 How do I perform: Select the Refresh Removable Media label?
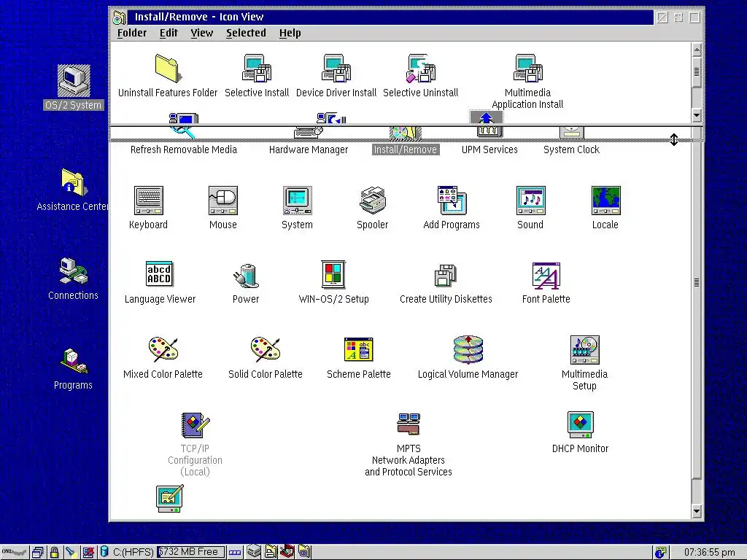coord(183,149)
